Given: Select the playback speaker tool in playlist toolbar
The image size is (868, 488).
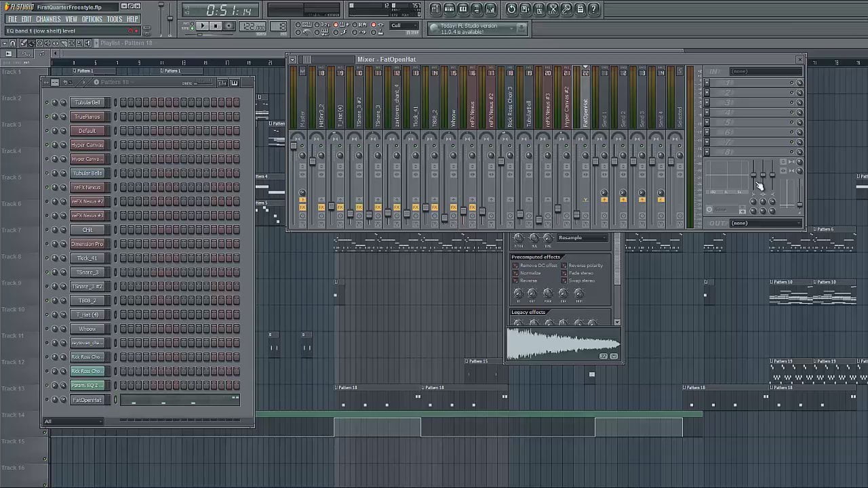Looking at the screenshot, I should [x=88, y=43].
